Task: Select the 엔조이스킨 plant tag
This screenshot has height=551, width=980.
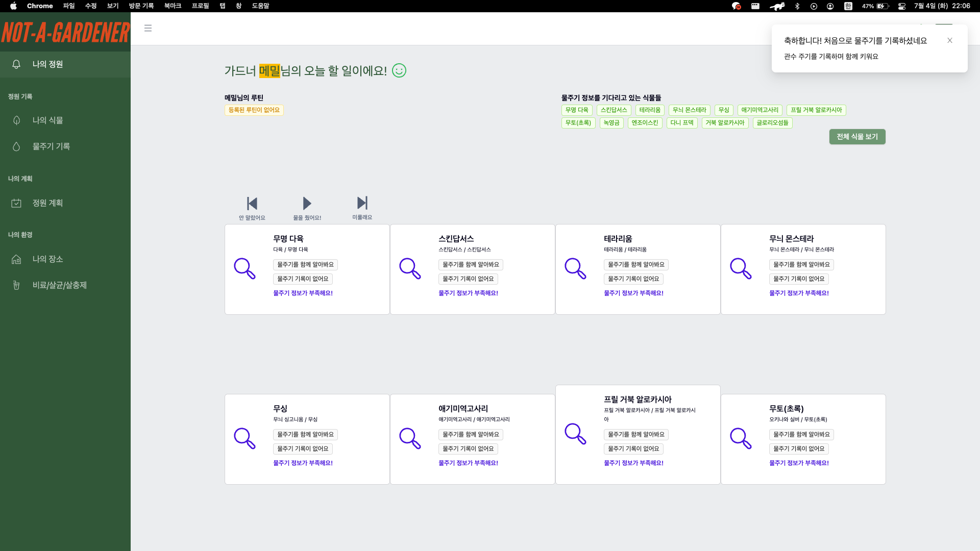Action: pyautogui.click(x=645, y=123)
